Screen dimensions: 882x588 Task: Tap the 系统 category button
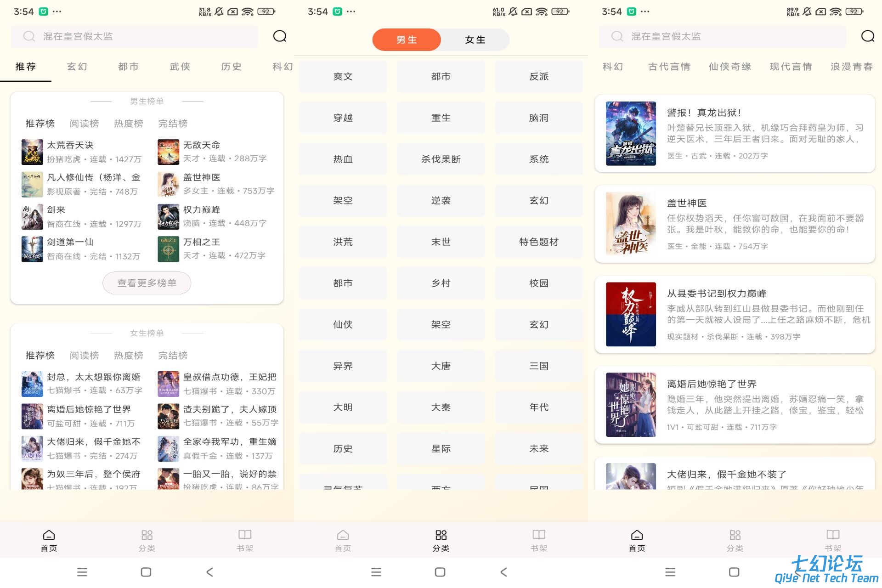[538, 159]
